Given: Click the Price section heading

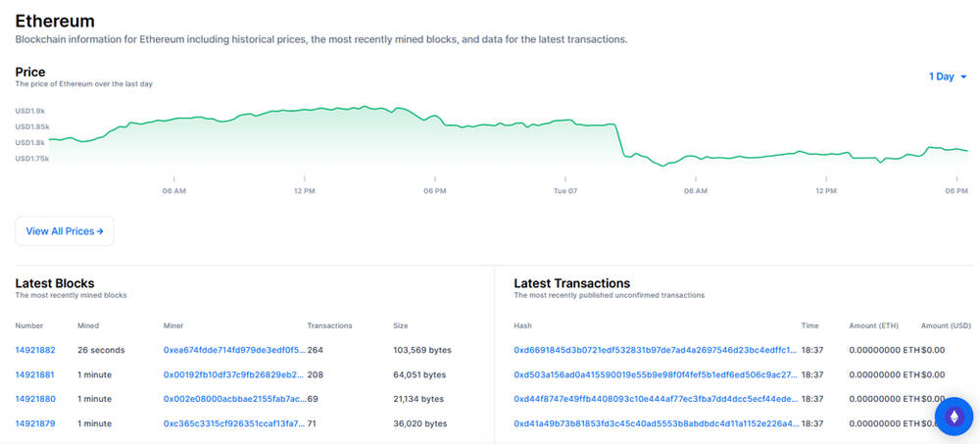Looking at the screenshot, I should 30,72.
